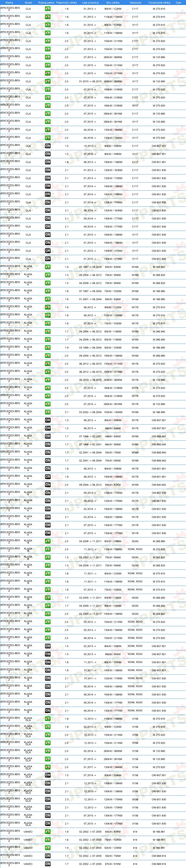Select power cell 103kW / 140KM
This screenshot has height=868, width=186.
pos(113,412)
